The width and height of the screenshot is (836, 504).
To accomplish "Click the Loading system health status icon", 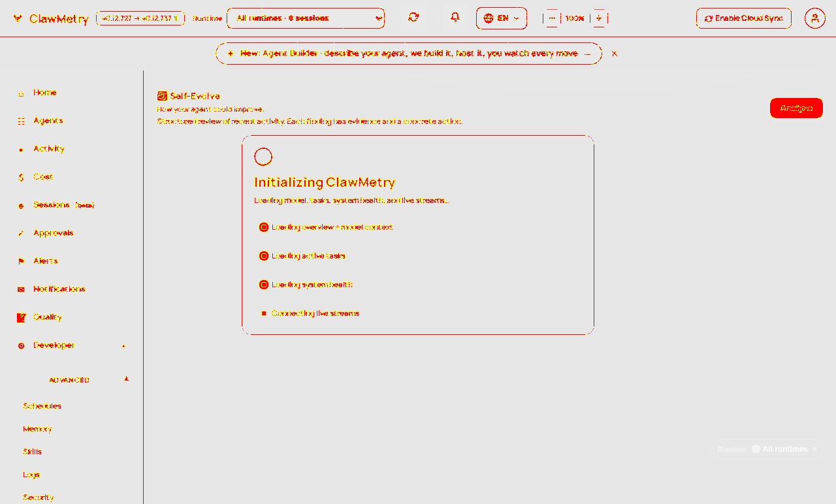I will click(264, 285).
